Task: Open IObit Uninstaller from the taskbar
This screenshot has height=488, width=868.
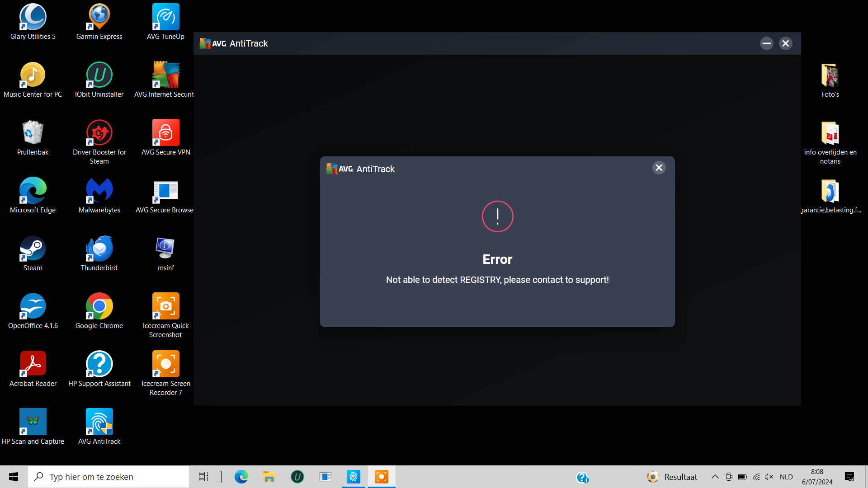Action: [297, 477]
